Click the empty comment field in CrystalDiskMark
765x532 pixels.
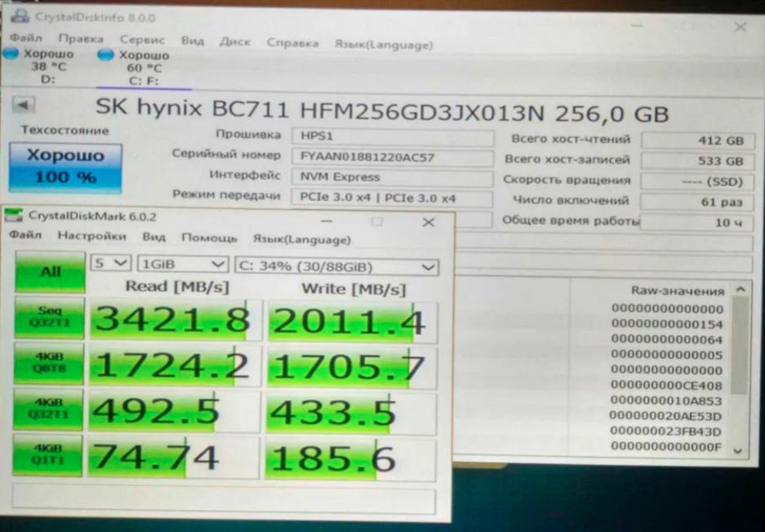coord(224,498)
